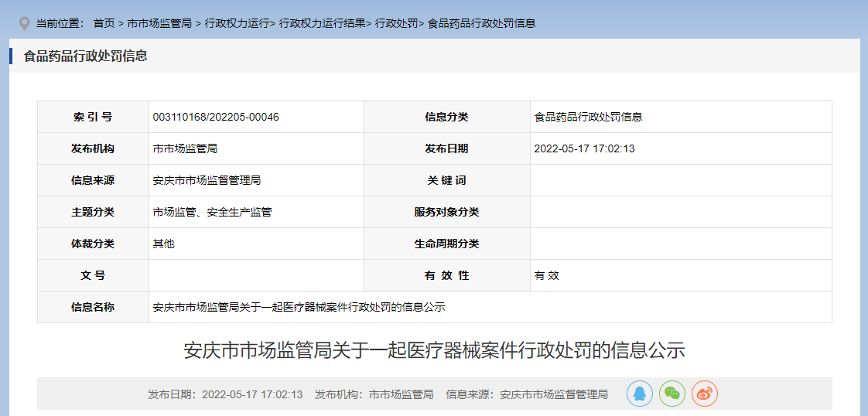Share the notice to QQ
This screenshot has height=416, width=868.
tap(639, 394)
